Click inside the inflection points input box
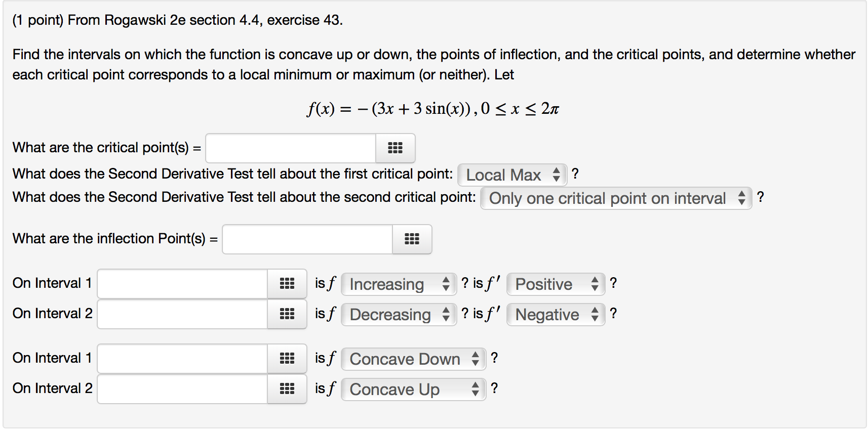Image resolution: width=868 pixels, height=433 pixels. click(x=306, y=239)
